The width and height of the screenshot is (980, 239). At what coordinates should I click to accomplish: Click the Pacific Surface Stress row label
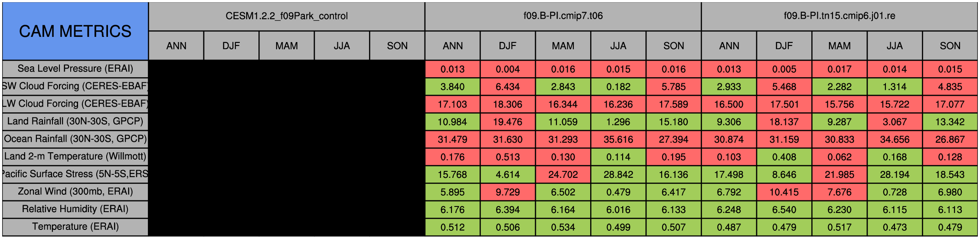pos(75,174)
